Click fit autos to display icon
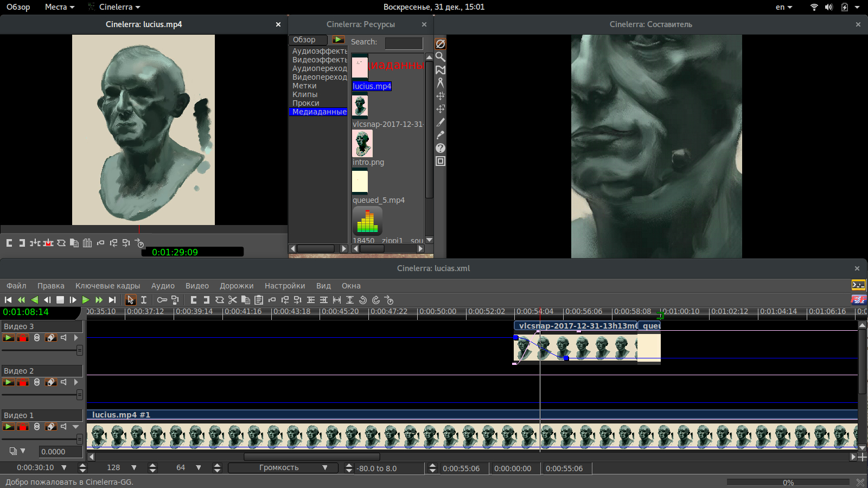Screen dimensions: 868x488 click(350, 300)
